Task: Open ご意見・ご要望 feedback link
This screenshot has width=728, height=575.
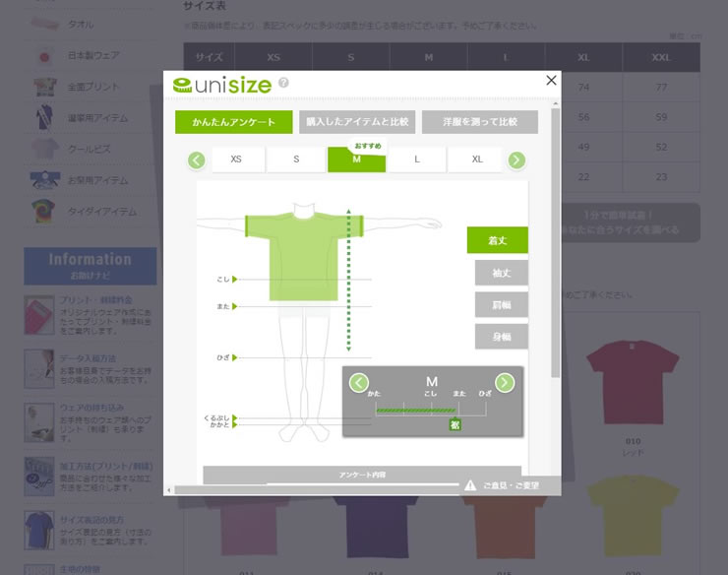Action: click(x=512, y=485)
